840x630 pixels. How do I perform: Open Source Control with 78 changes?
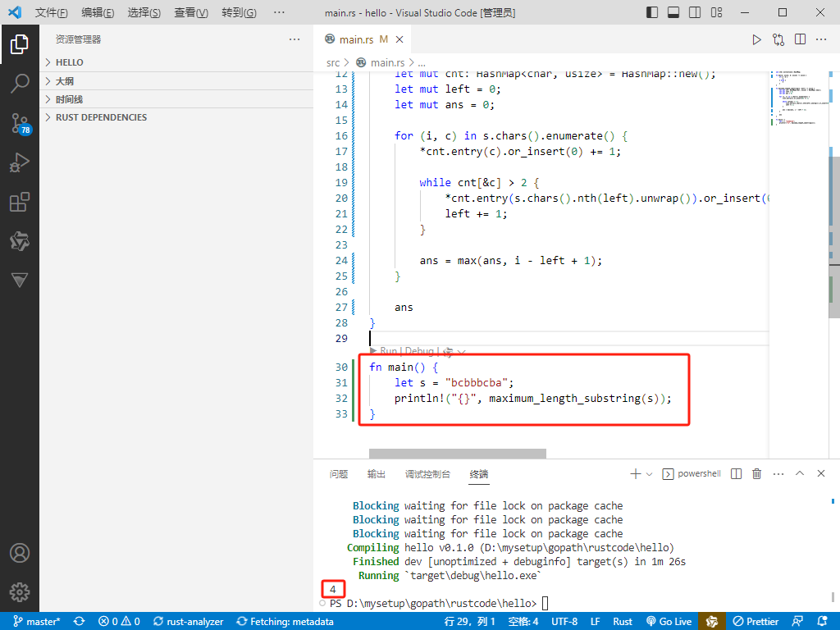click(21, 124)
